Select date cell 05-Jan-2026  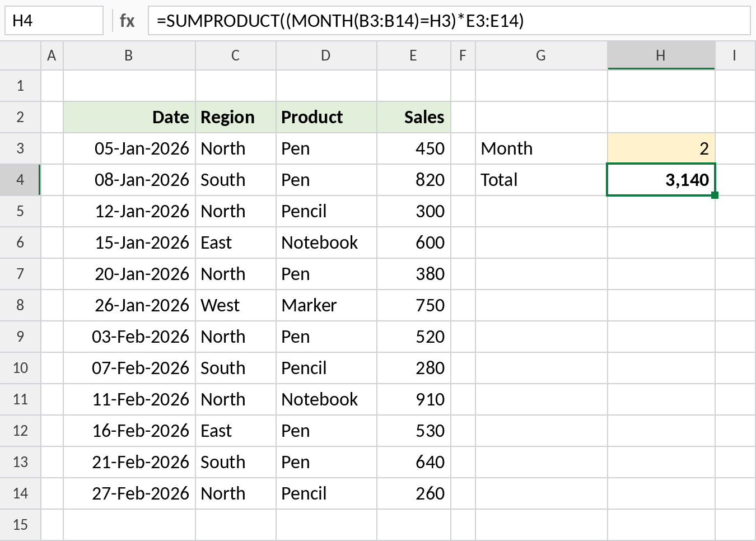tap(129, 148)
